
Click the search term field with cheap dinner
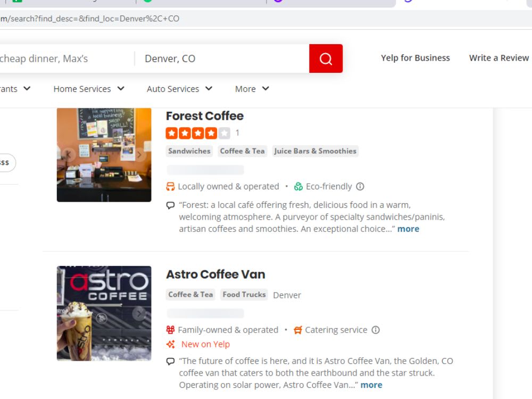click(x=66, y=59)
